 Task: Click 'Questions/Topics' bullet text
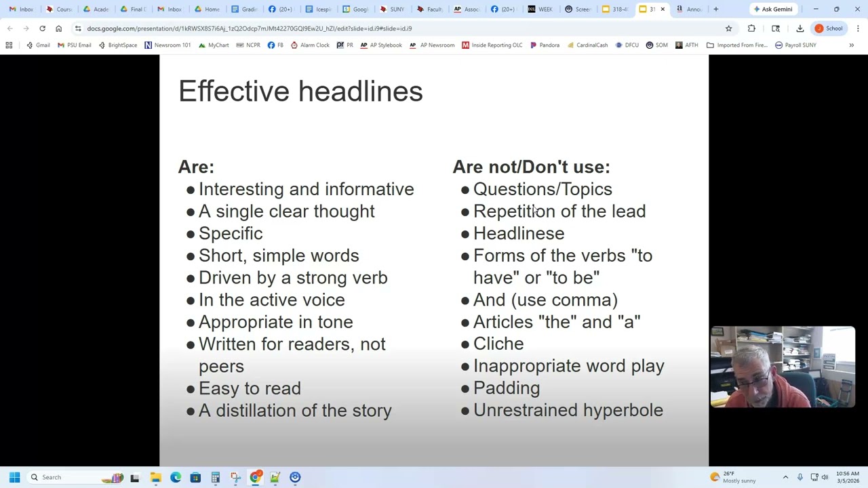click(x=542, y=189)
